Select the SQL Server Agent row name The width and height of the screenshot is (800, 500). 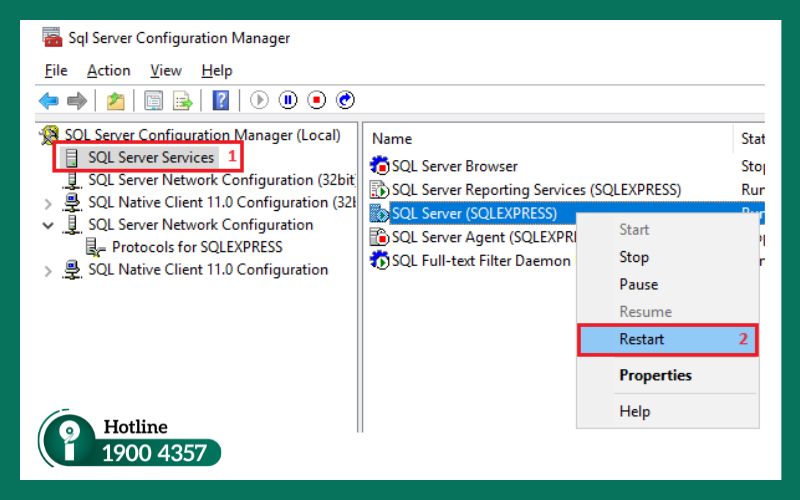[484, 237]
